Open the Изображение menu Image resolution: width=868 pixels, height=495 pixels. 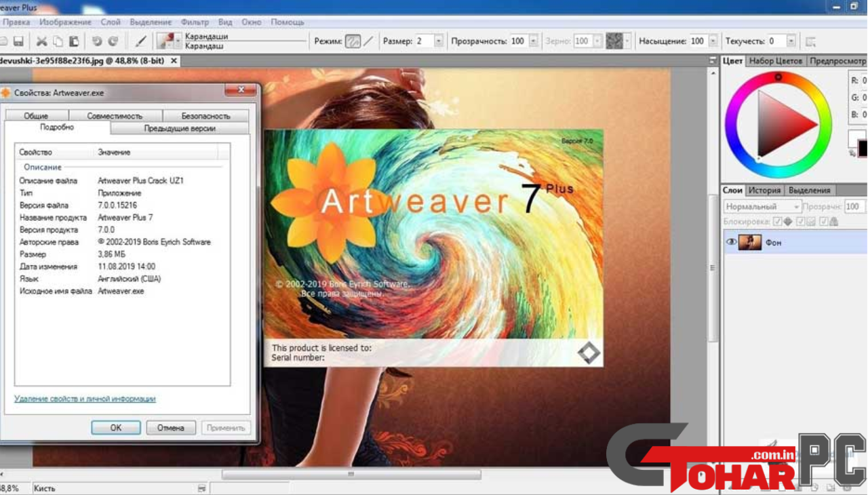(65, 22)
